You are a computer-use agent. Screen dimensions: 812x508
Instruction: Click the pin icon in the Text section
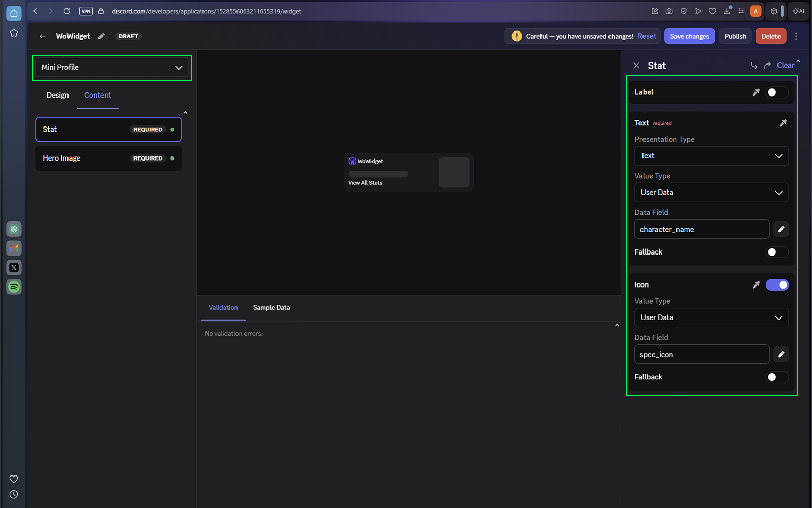pyautogui.click(x=783, y=123)
